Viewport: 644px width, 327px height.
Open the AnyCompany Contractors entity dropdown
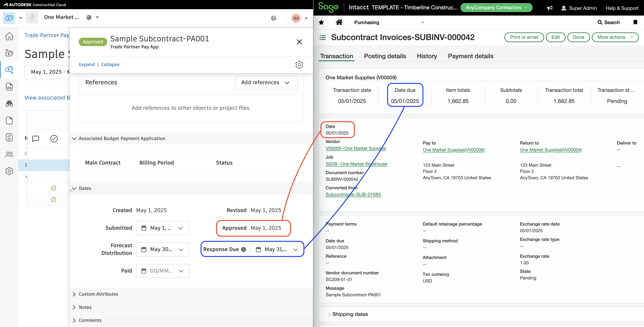(496, 7)
